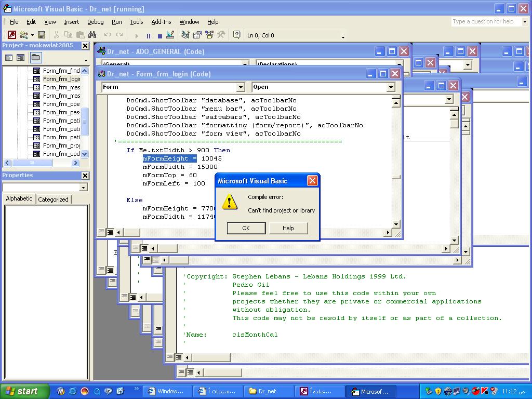
Task: Click the project tree horizontal scrollbar thumb
Action: 33,163
